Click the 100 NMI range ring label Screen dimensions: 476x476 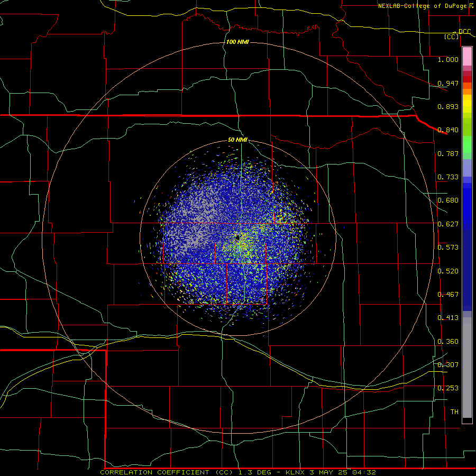237,42
